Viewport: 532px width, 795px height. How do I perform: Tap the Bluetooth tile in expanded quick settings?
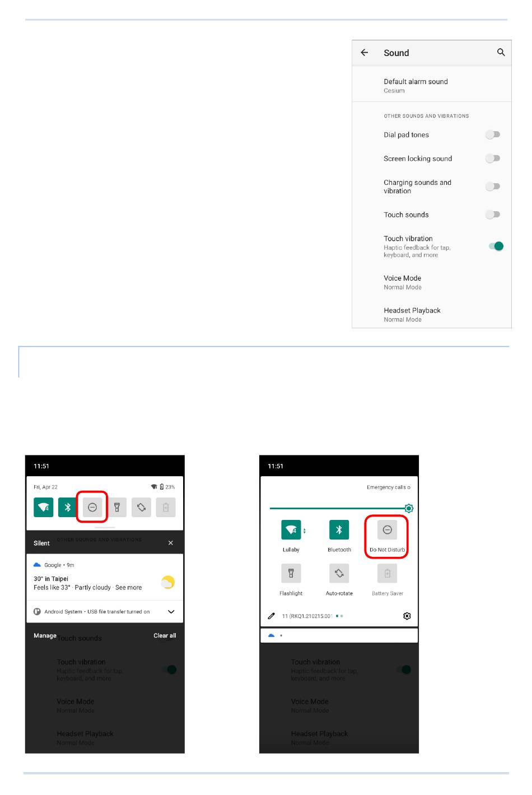click(x=339, y=529)
